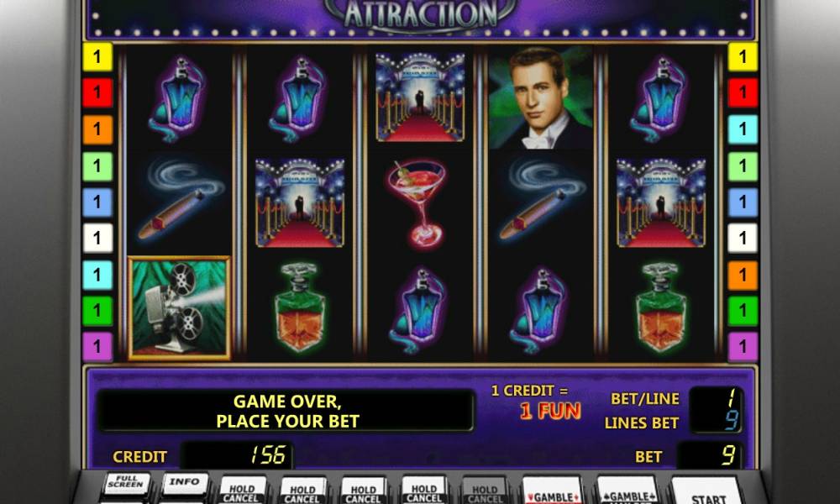Hit the black GAMBLE button
Screen dimensions: 840x504
point(627,491)
